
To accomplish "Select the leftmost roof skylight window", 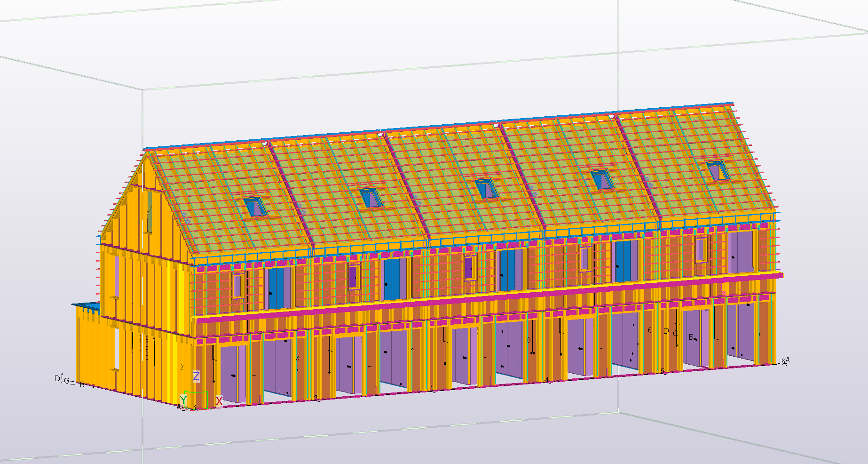I will click(x=255, y=207).
